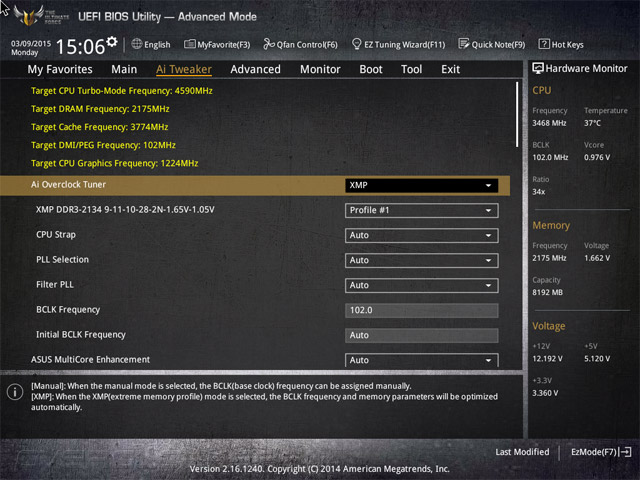
Task: Open ASUS MultiCore Enhancement dropdown
Action: click(421, 360)
